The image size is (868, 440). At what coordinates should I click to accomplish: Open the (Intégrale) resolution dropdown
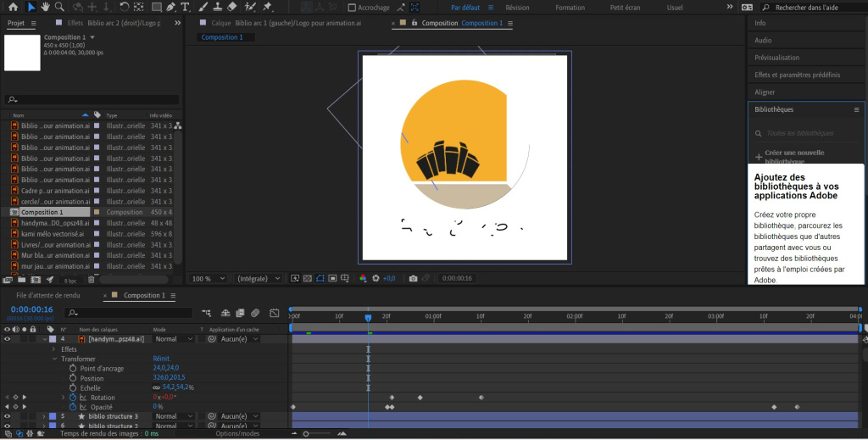258,278
